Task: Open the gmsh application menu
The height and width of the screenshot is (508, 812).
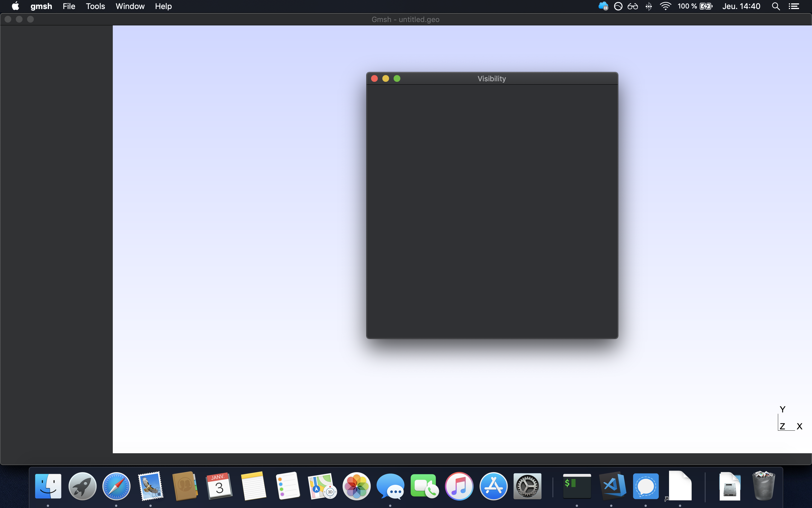Action: [x=41, y=6]
